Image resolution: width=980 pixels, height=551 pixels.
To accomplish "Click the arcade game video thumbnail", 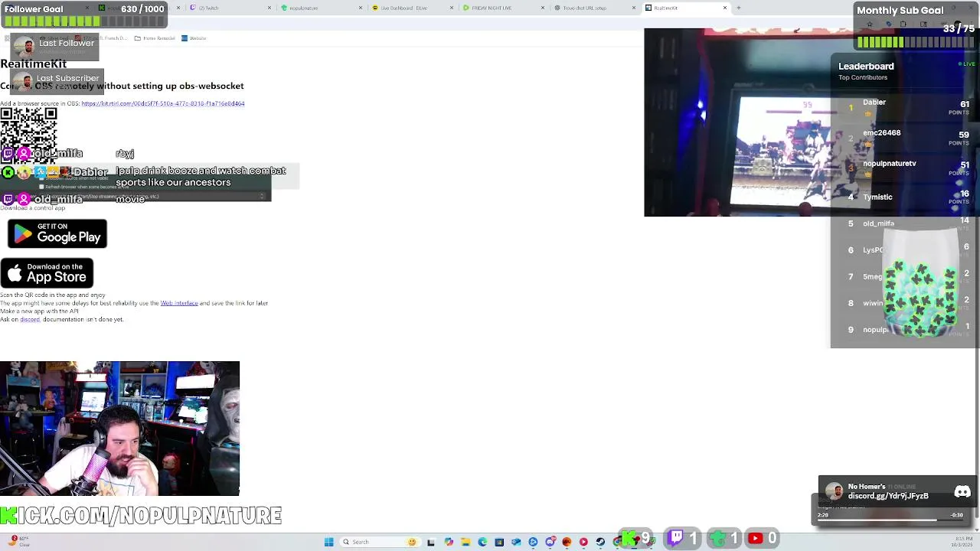I will 737,122.
